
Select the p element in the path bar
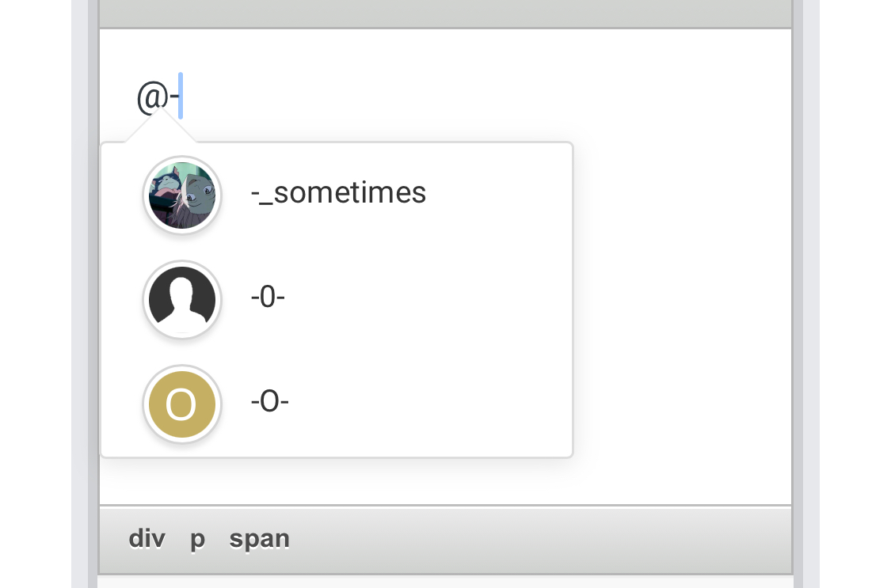(197, 539)
